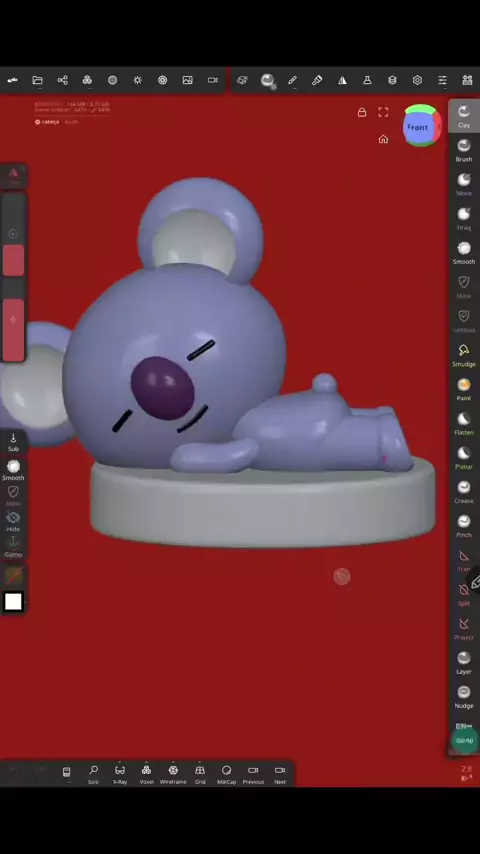480x854 pixels.
Task: Click the Solo button
Action: point(94,774)
